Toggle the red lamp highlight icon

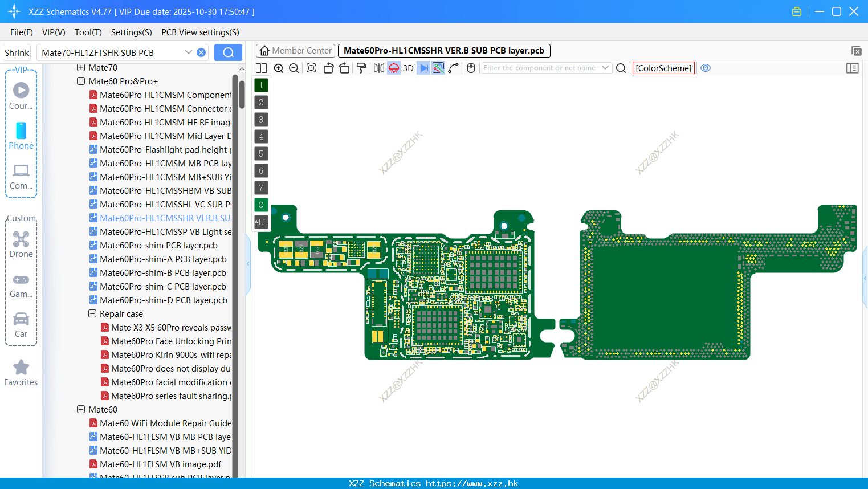[x=394, y=68]
